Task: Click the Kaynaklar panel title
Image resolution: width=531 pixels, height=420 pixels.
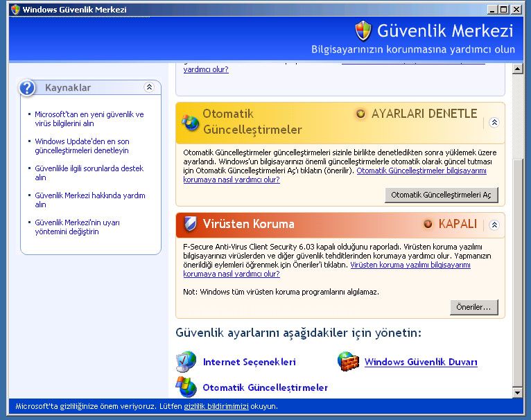Action: tap(68, 88)
